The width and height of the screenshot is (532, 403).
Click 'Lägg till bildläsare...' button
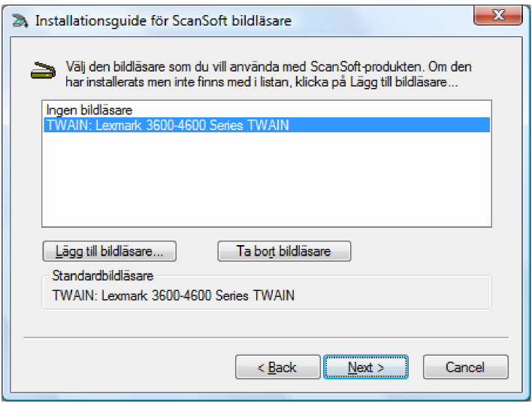click(x=109, y=251)
